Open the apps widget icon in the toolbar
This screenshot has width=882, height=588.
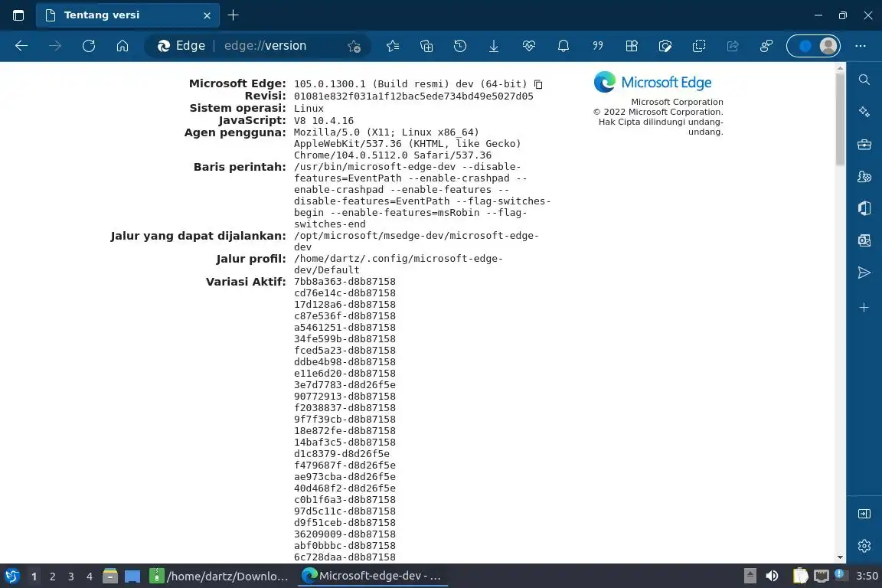[632, 46]
